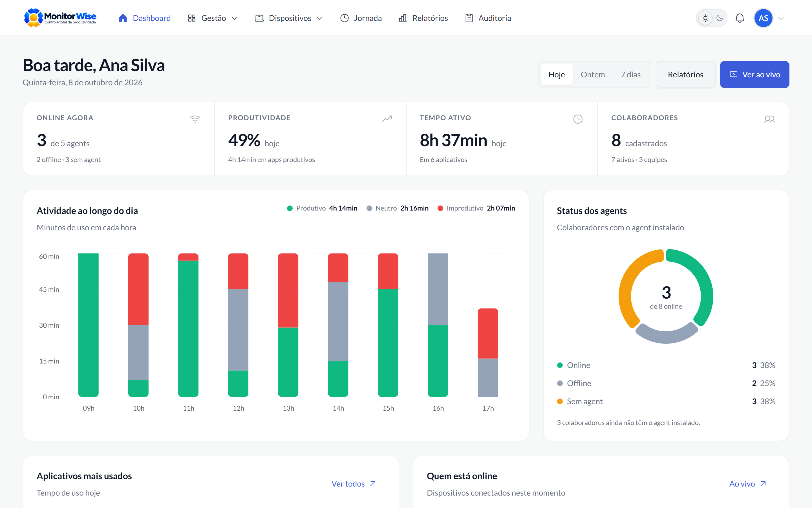Image resolution: width=812 pixels, height=508 pixels.
Task: Open the AS user avatar
Action: click(763, 18)
